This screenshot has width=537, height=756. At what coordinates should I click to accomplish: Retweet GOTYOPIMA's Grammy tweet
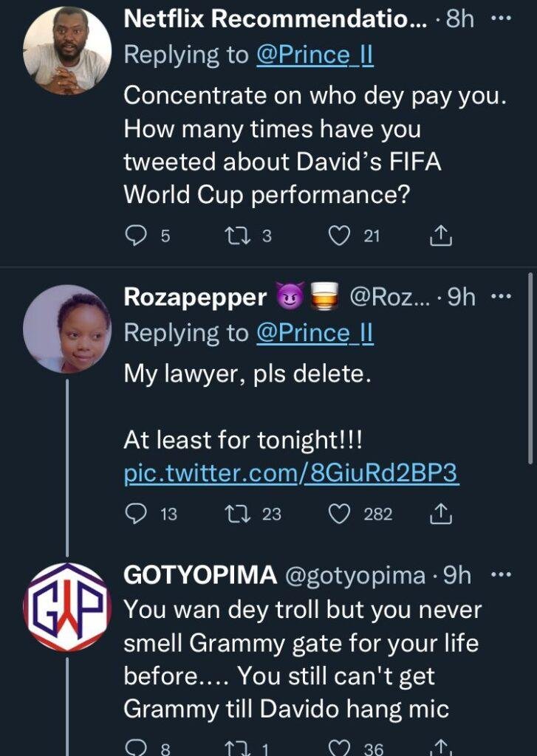tap(239, 747)
